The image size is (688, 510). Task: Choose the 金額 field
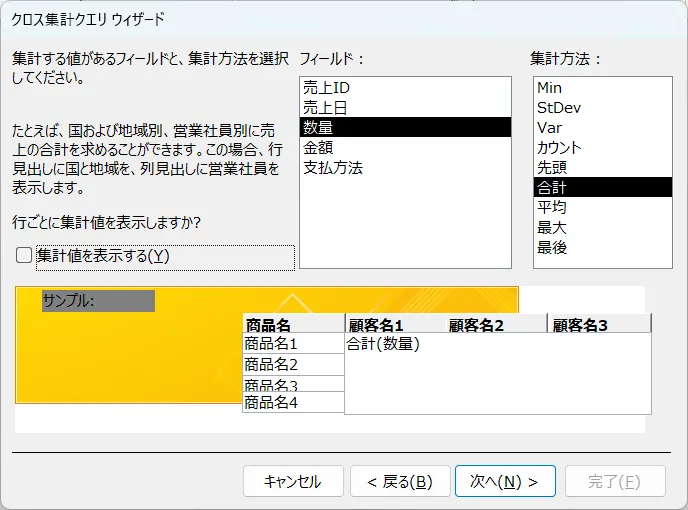[x=405, y=147]
